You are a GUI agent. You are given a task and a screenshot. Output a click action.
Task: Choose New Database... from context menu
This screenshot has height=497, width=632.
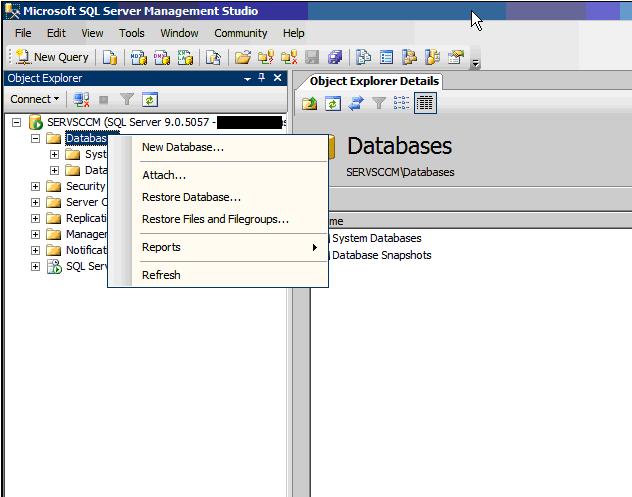point(183,147)
